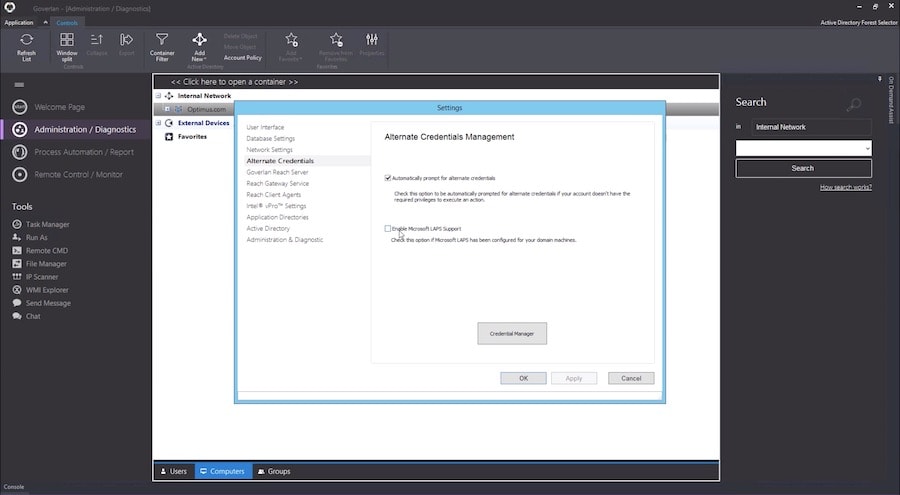Click the open a container bar
Screen dimensions: 900x495
coord(436,82)
